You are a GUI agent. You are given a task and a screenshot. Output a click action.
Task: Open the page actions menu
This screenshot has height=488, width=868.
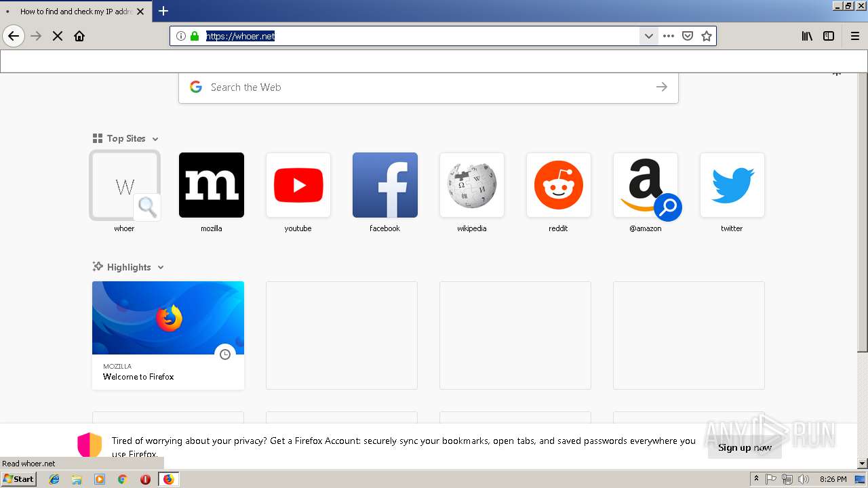point(669,36)
